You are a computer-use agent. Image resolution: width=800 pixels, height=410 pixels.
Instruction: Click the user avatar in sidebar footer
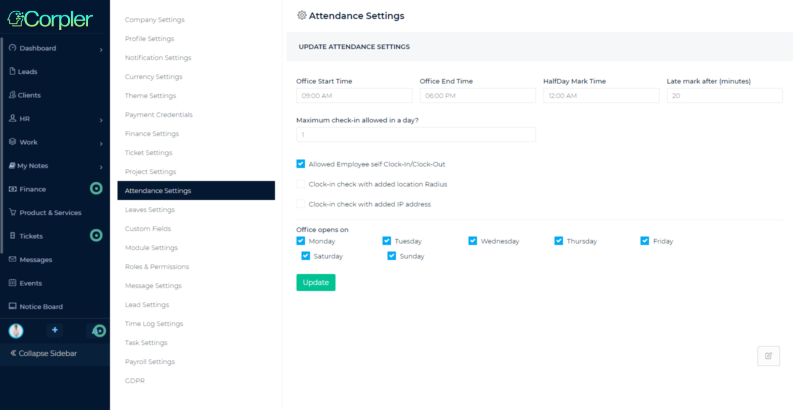click(16, 330)
